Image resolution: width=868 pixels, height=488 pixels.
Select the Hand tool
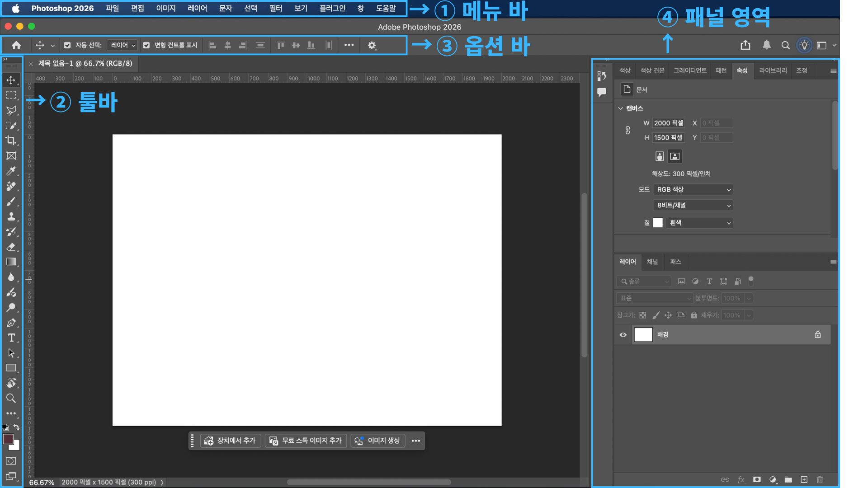click(11, 383)
